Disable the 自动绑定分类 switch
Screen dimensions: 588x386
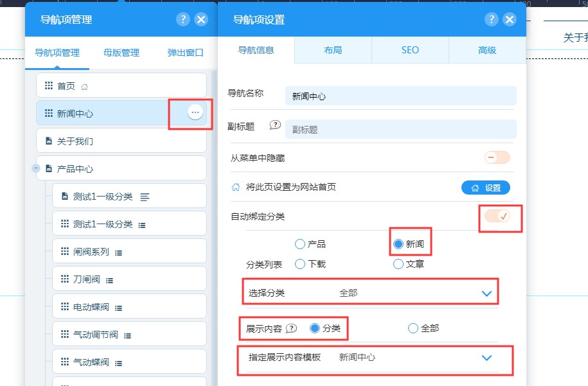pos(497,216)
